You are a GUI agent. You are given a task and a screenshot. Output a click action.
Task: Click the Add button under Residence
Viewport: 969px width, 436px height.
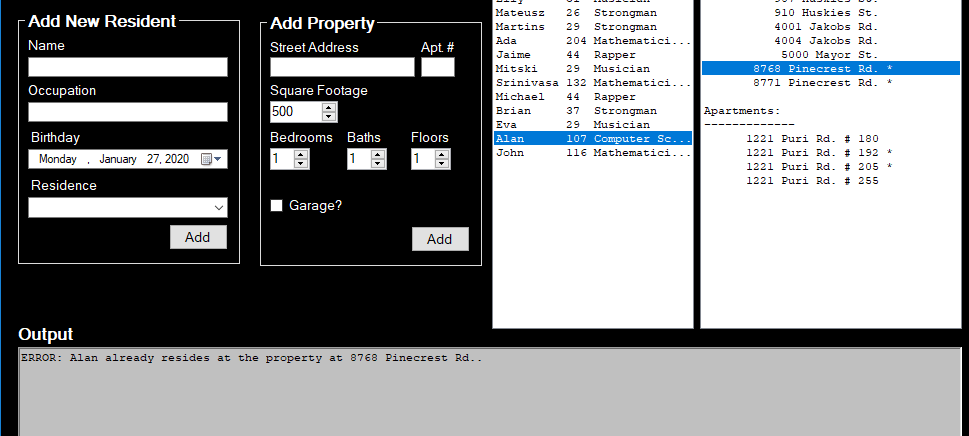pos(197,237)
